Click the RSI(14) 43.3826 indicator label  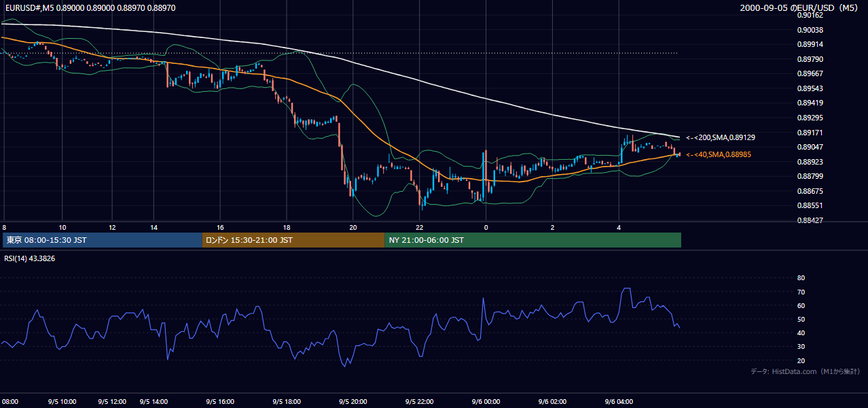pyautogui.click(x=29, y=258)
